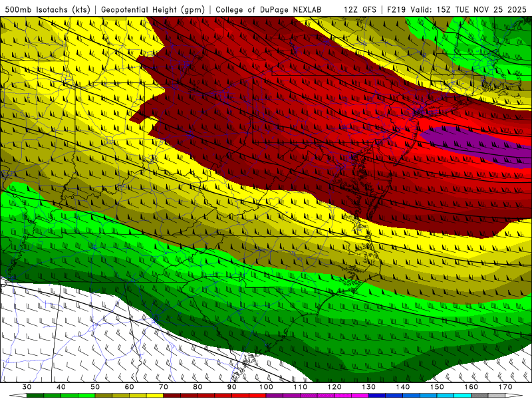The image size is (532, 399).
Task: Select the cyan swatch ending at 160
Action: [x=463, y=396]
